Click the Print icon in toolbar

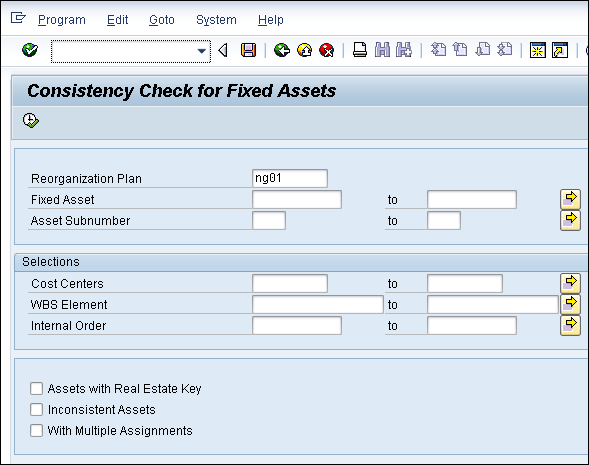coord(360,50)
